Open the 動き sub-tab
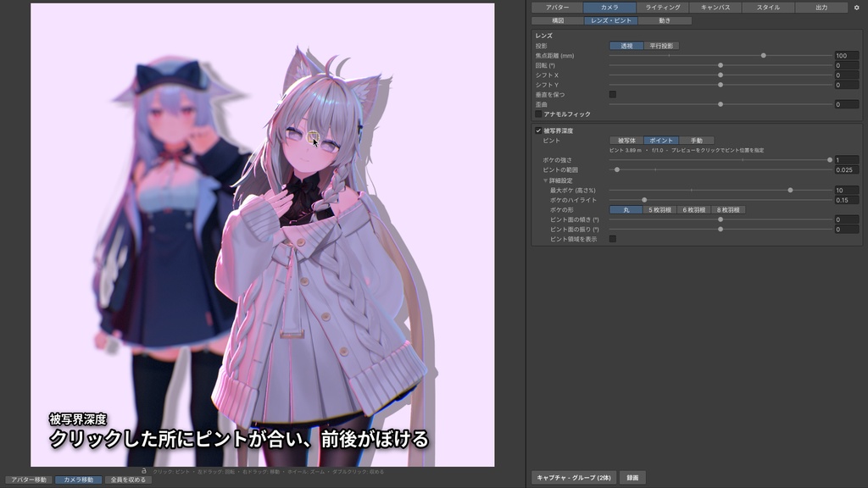Image resolution: width=868 pixels, height=488 pixels. tap(665, 20)
